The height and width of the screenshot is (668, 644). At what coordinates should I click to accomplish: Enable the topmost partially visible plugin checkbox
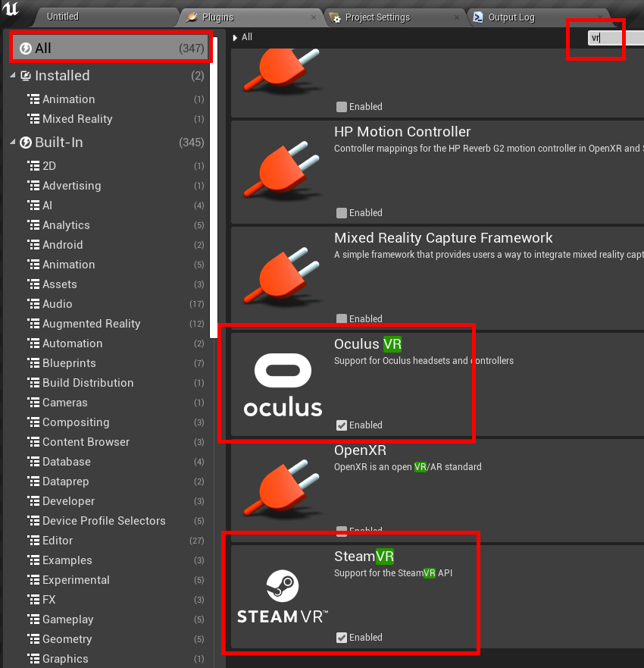coord(342,106)
